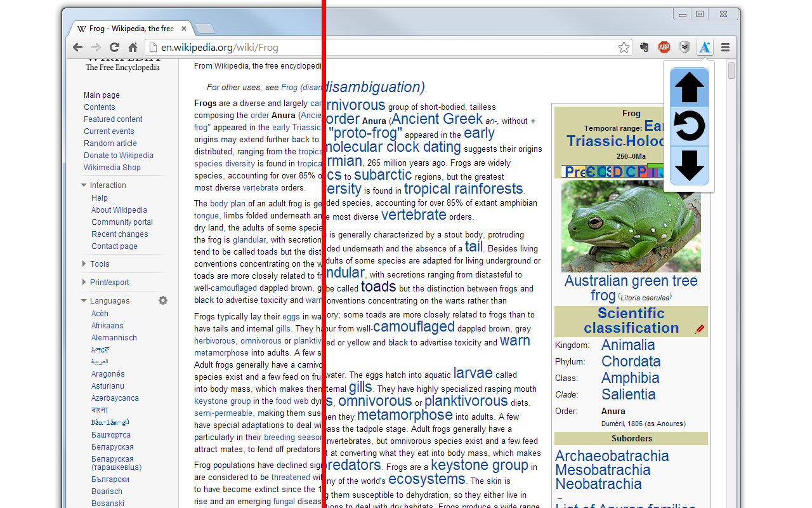Bookmark this page with the star

point(624,47)
